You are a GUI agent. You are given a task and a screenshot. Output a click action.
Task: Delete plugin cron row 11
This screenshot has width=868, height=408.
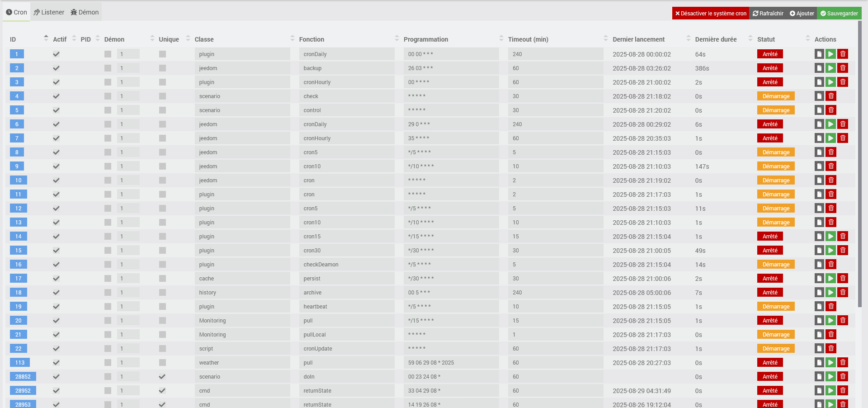(x=831, y=195)
